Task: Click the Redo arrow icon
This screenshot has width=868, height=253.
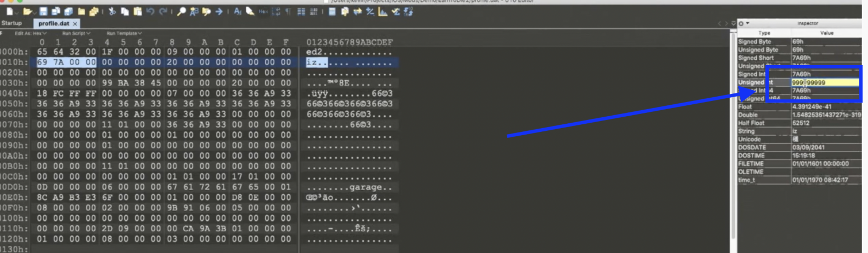Action: click(163, 11)
